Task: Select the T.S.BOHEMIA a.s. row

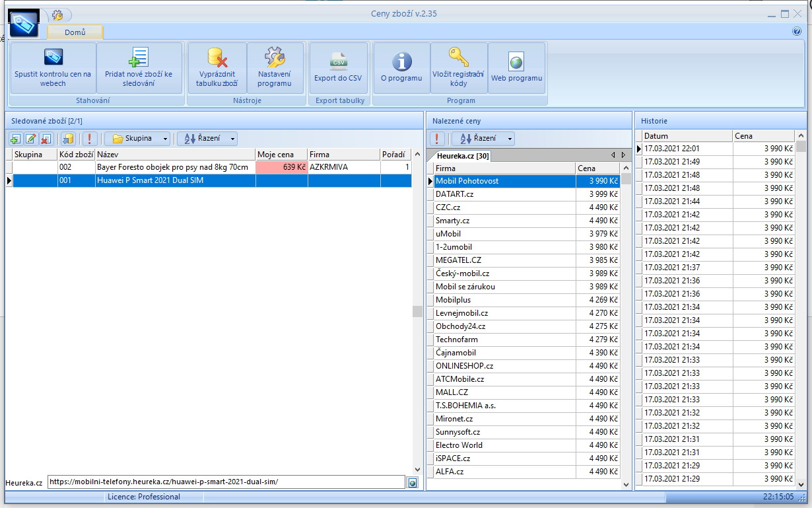Action: pyautogui.click(x=524, y=406)
